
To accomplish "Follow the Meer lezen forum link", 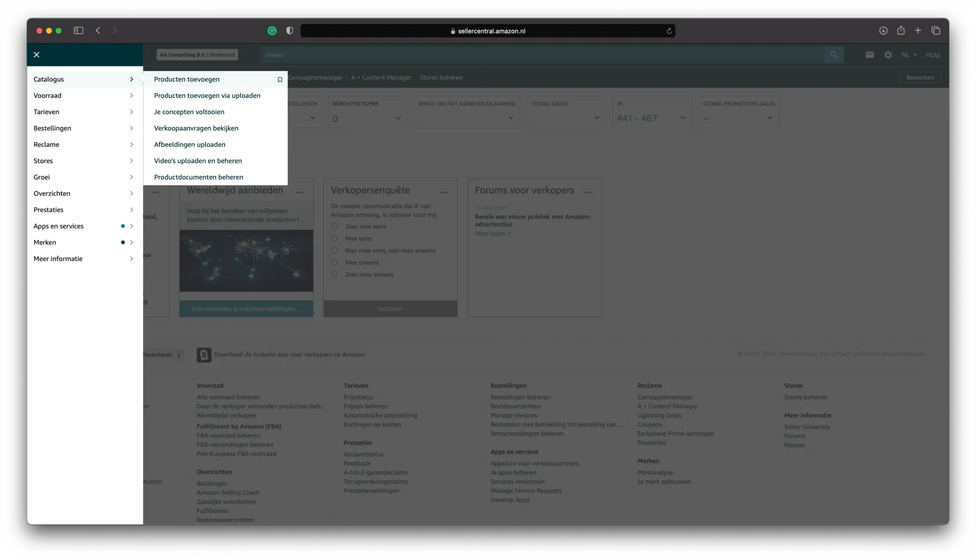I will 492,234.
